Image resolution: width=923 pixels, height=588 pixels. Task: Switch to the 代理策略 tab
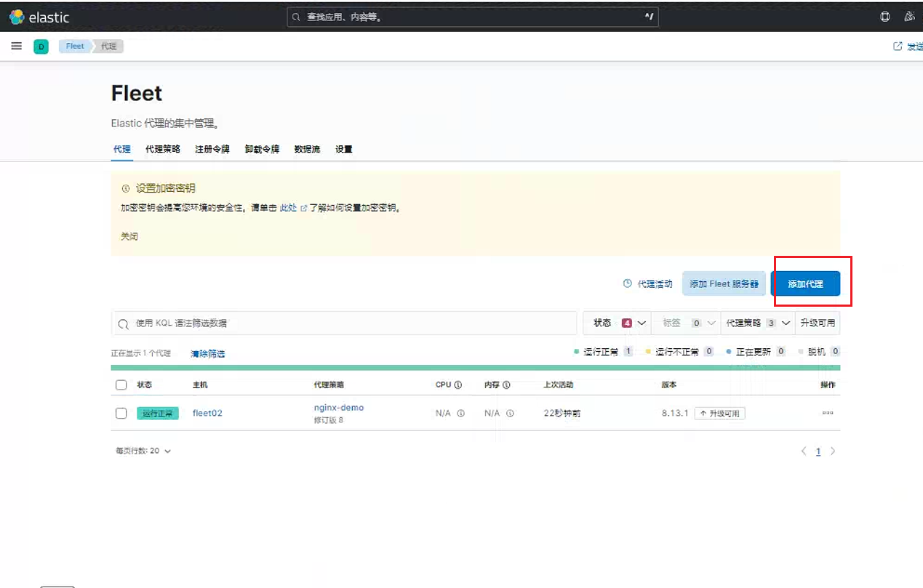tap(163, 149)
